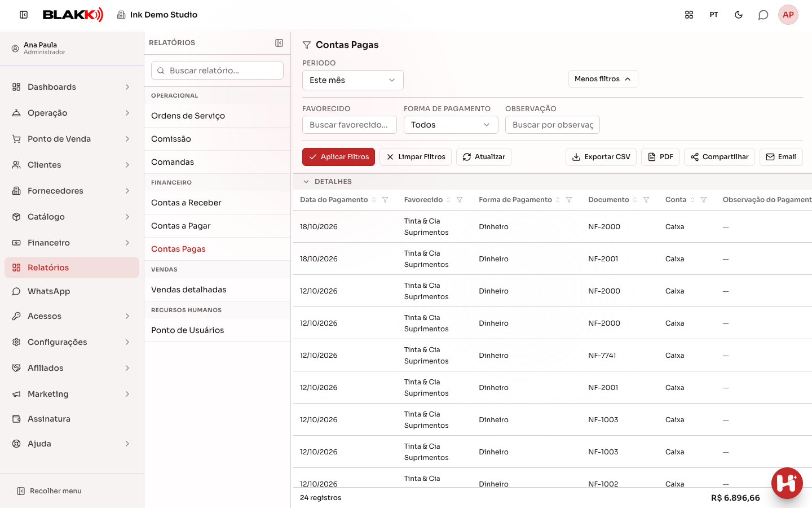This screenshot has height=508, width=812.
Task: Open the Forma de Pagamento Todos dropdown
Action: click(451, 125)
